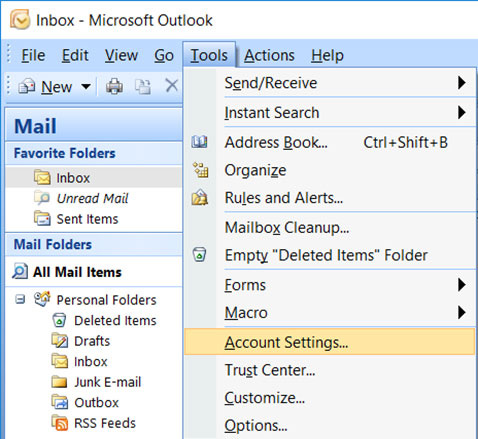Open the File menu
The image size is (478, 439).
click(x=33, y=55)
